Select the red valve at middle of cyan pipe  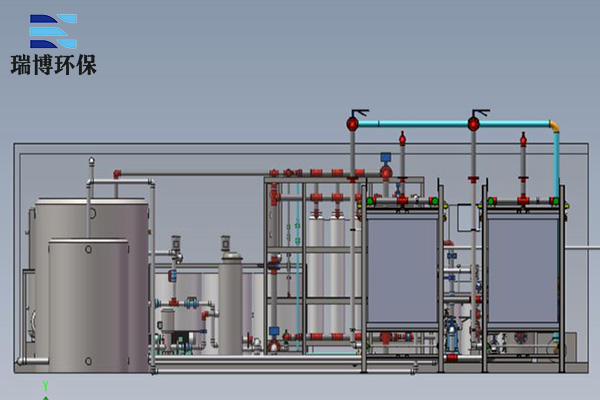[473, 123]
